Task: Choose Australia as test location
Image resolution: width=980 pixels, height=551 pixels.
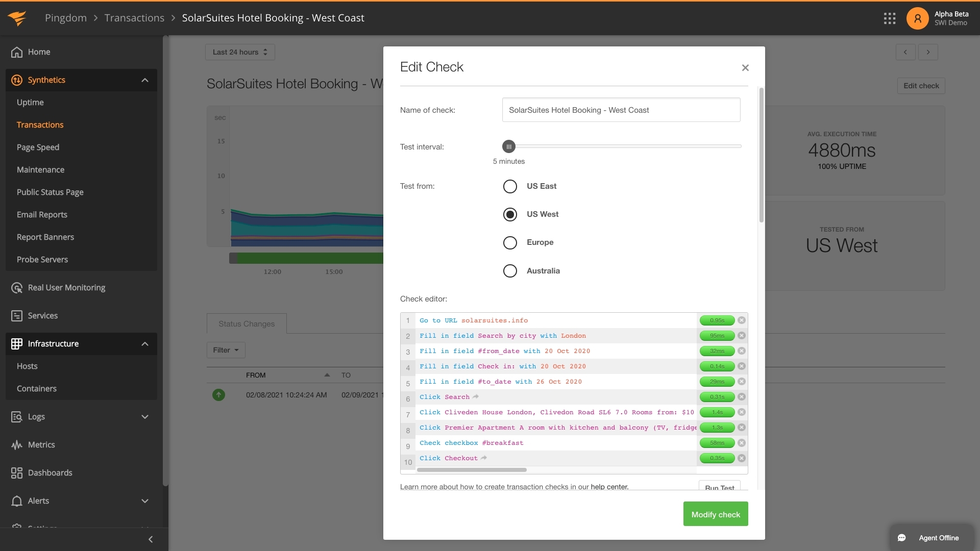Action: coord(510,271)
